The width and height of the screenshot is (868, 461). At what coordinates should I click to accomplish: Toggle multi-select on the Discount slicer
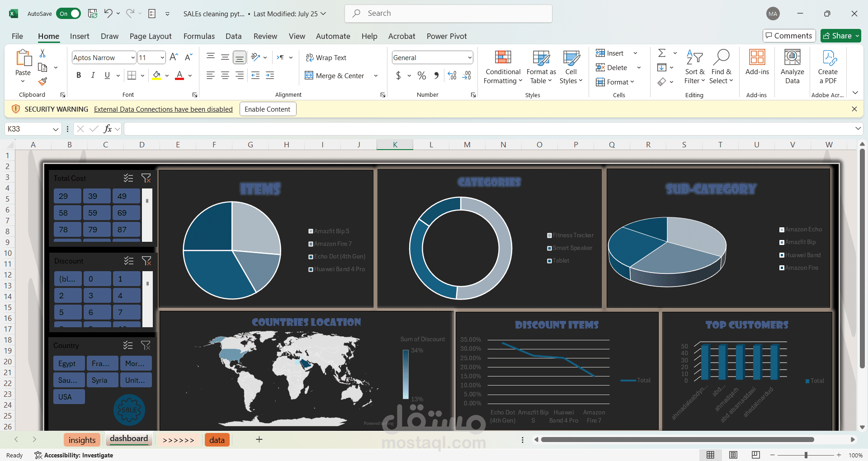tap(129, 261)
